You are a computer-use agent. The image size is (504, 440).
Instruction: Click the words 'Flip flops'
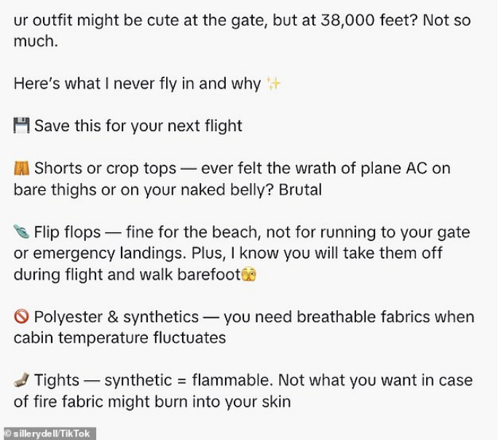point(68,232)
